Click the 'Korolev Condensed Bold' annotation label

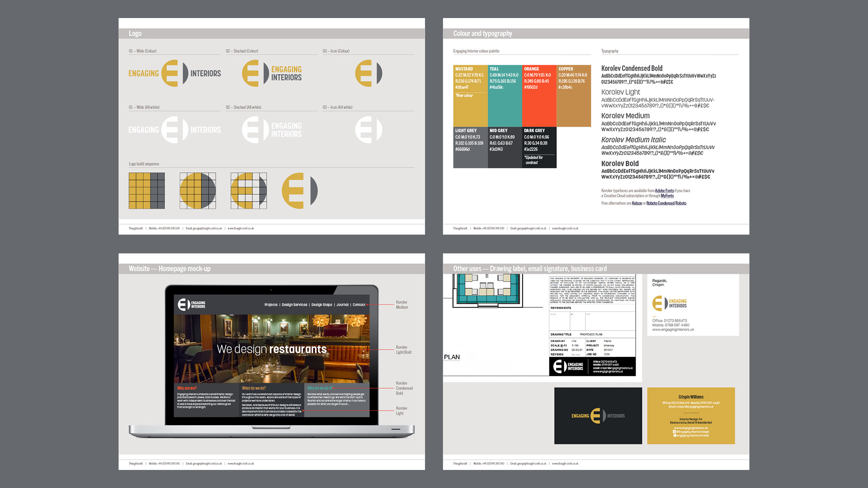point(404,388)
